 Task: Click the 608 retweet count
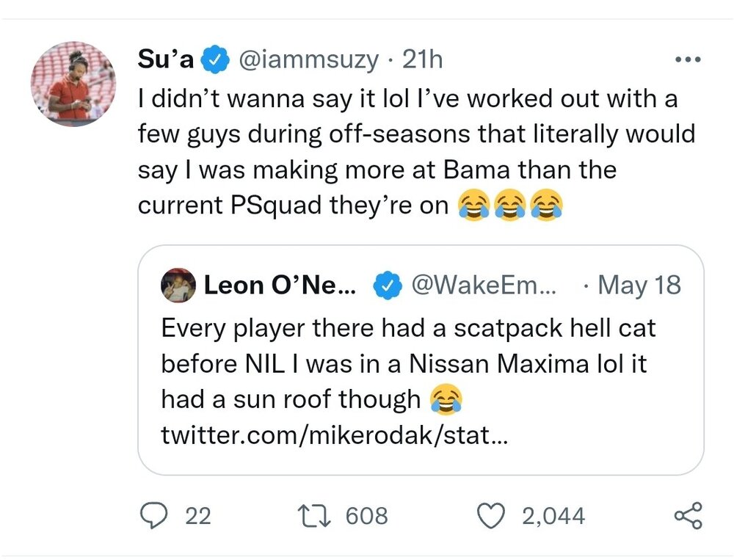click(366, 516)
